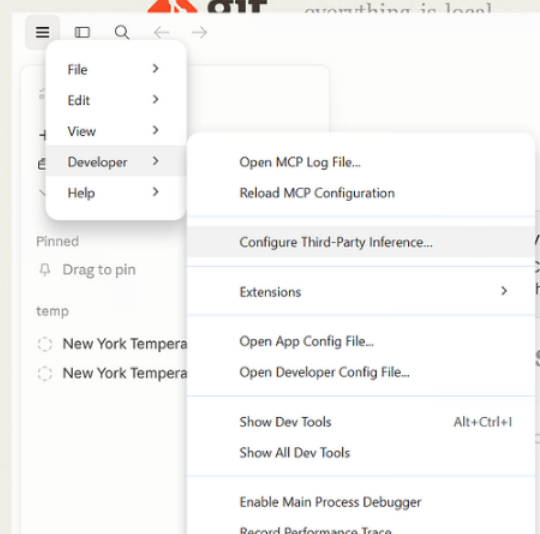
Task: Open the Help submenu
Action: click(116, 192)
